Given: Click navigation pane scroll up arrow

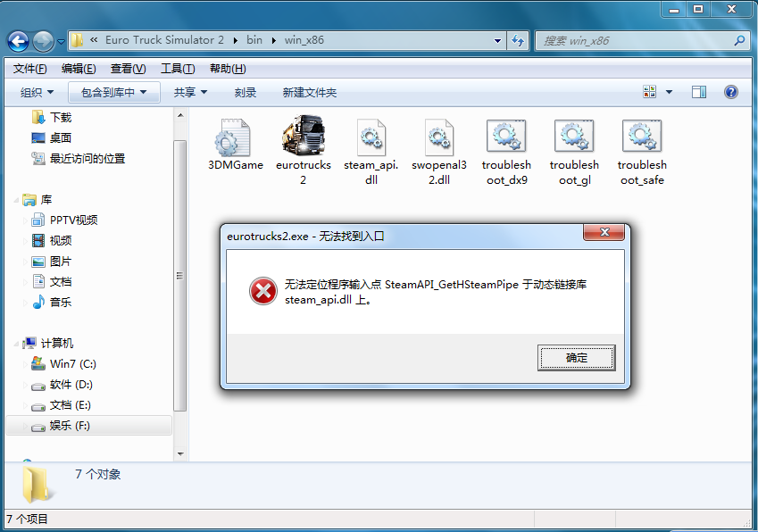Looking at the screenshot, I should coord(180,115).
